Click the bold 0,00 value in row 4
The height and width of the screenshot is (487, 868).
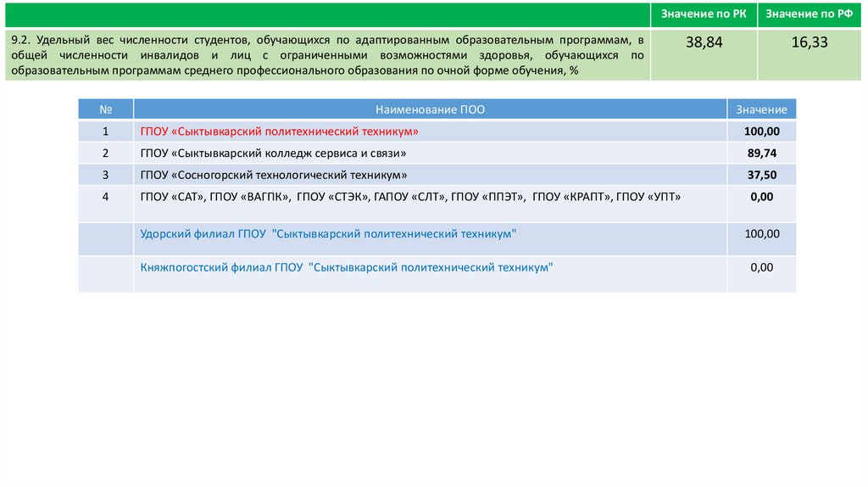click(761, 197)
